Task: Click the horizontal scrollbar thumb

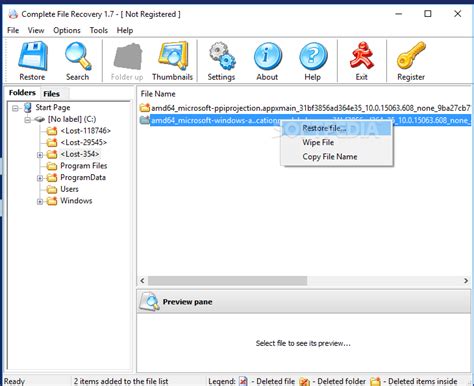Action: pos(228,281)
